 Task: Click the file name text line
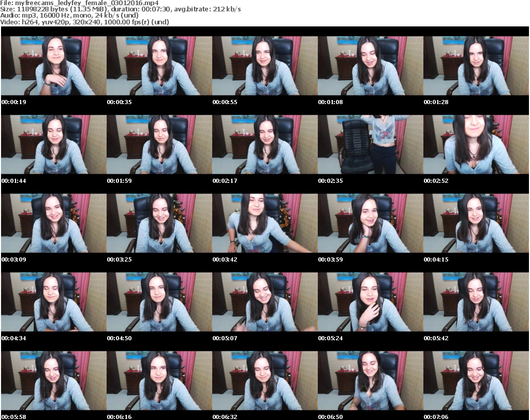[x=79, y=3]
